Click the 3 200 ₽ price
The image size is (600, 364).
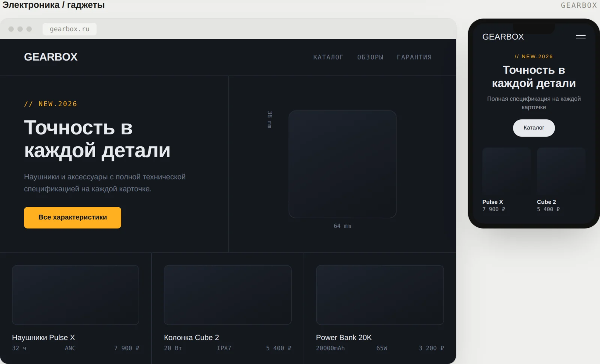point(431,348)
